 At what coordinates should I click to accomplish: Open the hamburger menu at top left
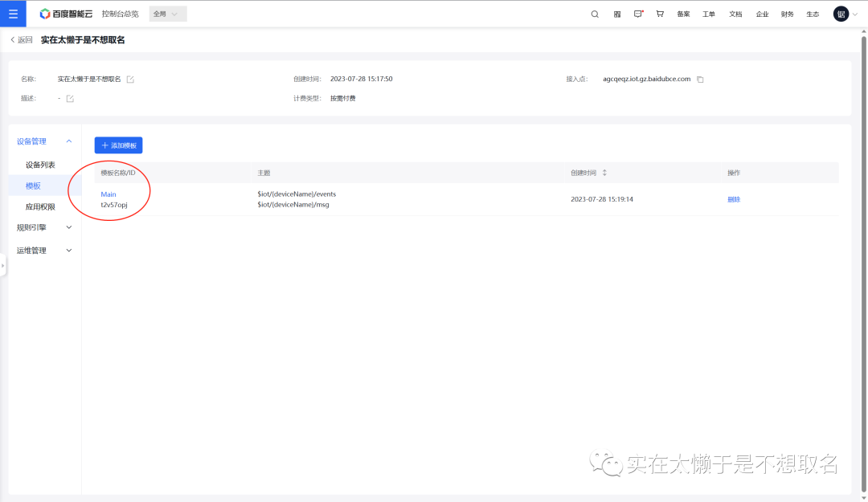click(13, 14)
